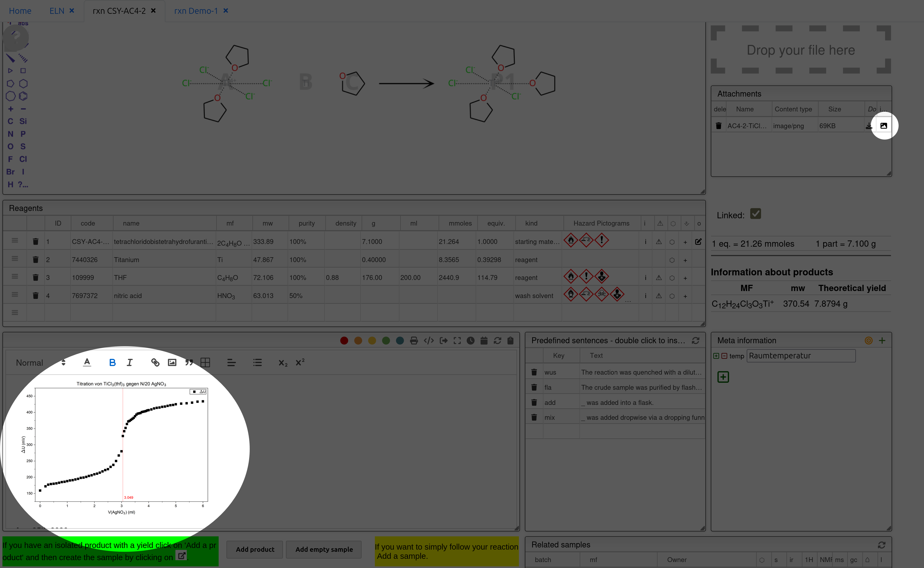Switch to the Home tab
Screen dimensions: 924x568
click(x=20, y=11)
